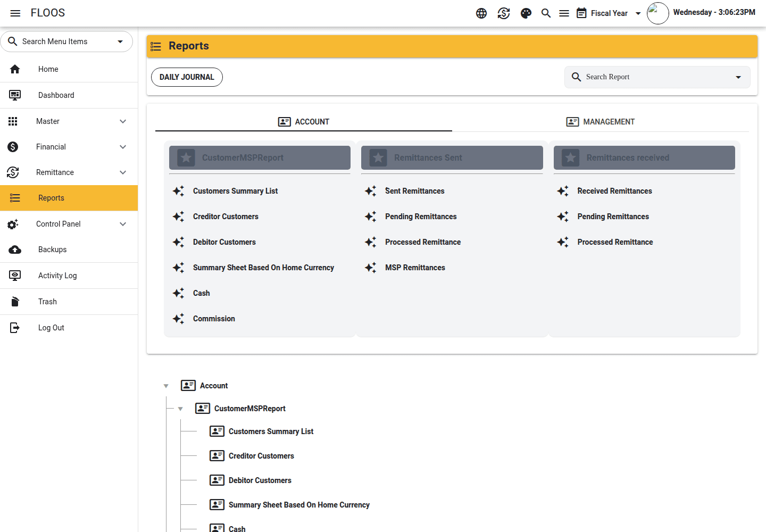Open Pending Remittances under Remittances Sent
The image size is (766, 532).
(x=421, y=217)
